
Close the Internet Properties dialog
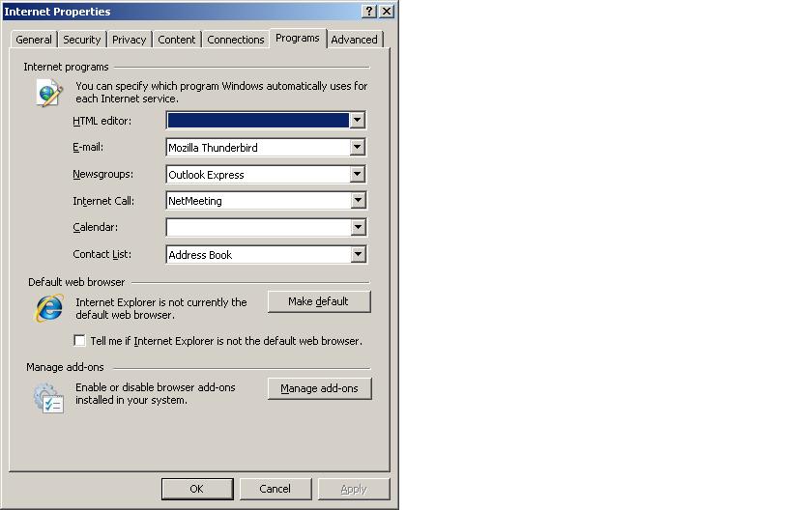pyautogui.click(x=387, y=12)
